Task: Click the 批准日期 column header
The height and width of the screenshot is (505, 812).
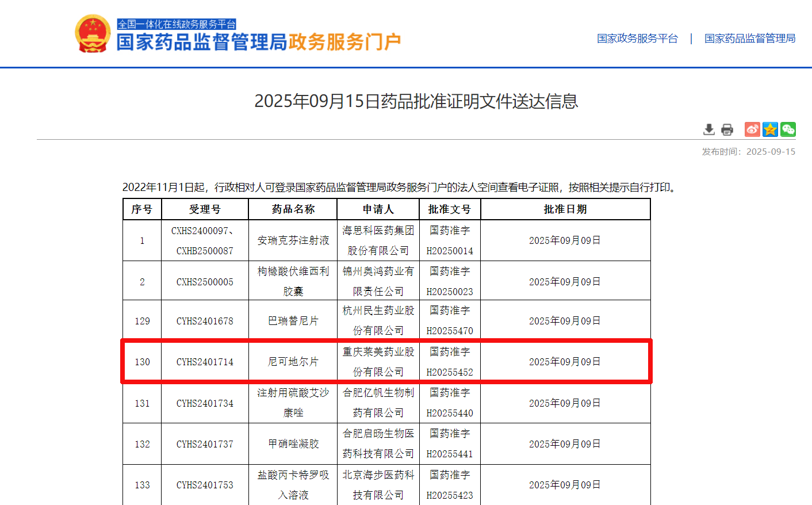Action: click(565, 209)
